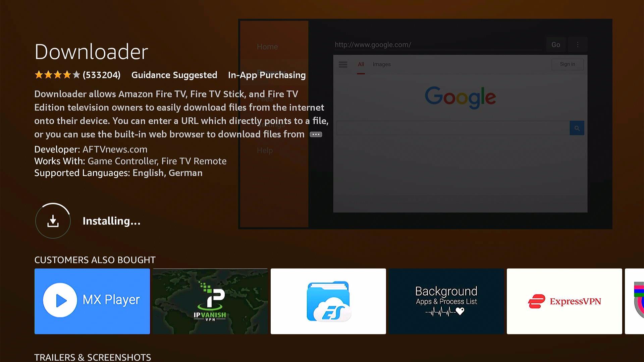
Task: Click the hamburger menu icon in preview
Action: click(343, 64)
